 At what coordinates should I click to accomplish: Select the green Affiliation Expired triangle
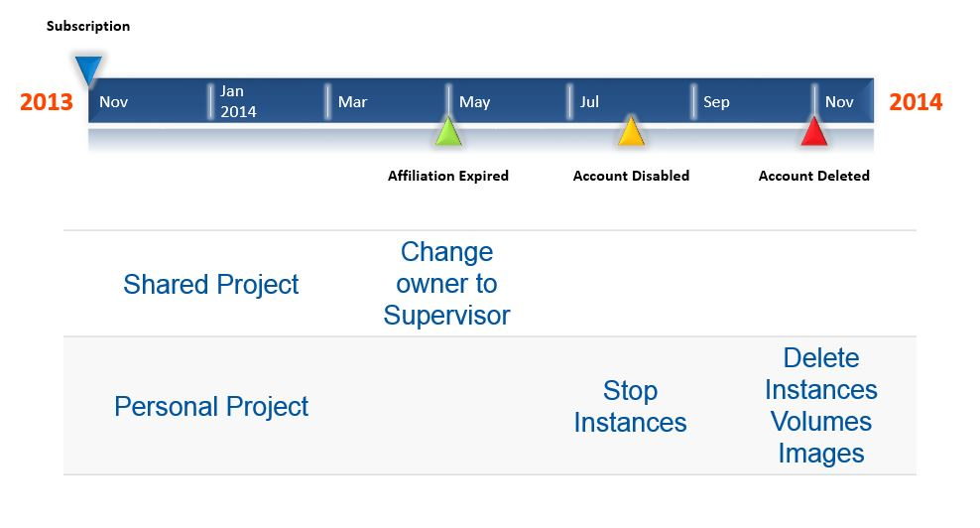pyautogui.click(x=448, y=131)
